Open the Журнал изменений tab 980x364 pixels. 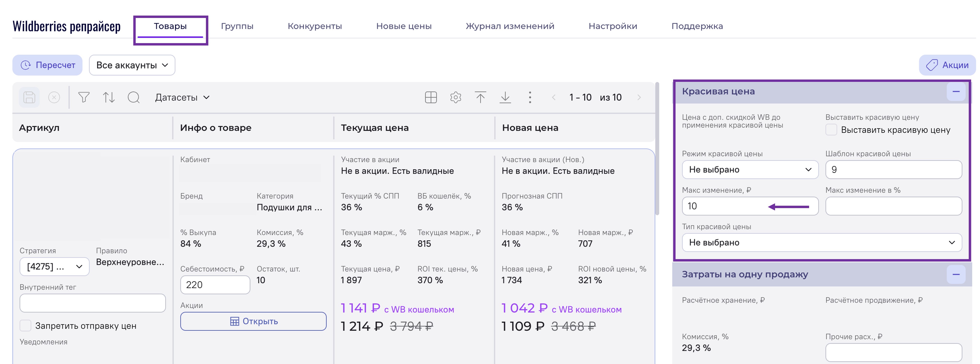[x=510, y=26]
